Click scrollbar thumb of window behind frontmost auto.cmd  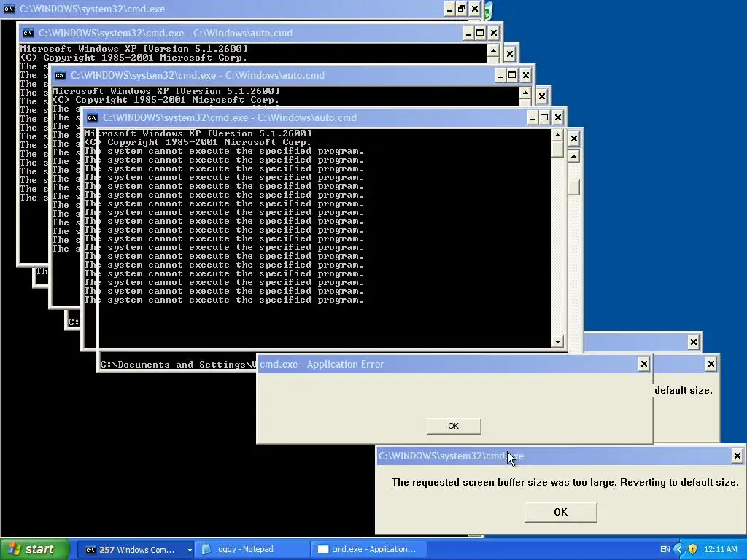[x=573, y=187]
